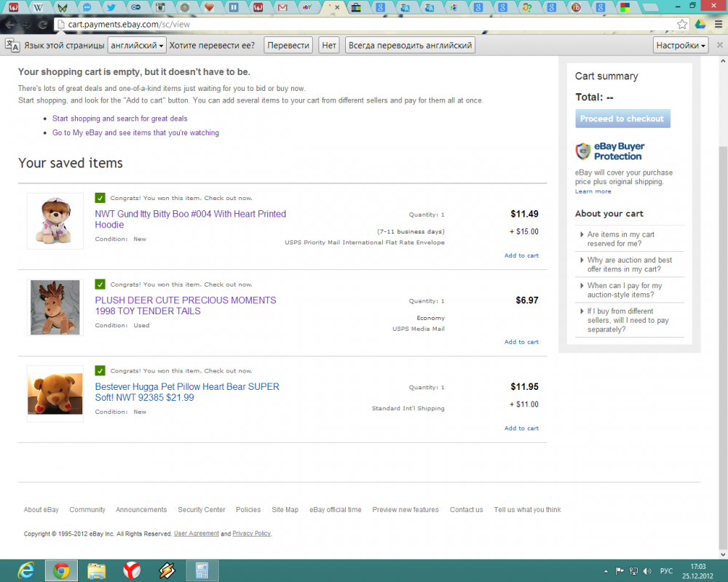Open the английский language dropdown
This screenshot has height=582, width=728.
(137, 45)
